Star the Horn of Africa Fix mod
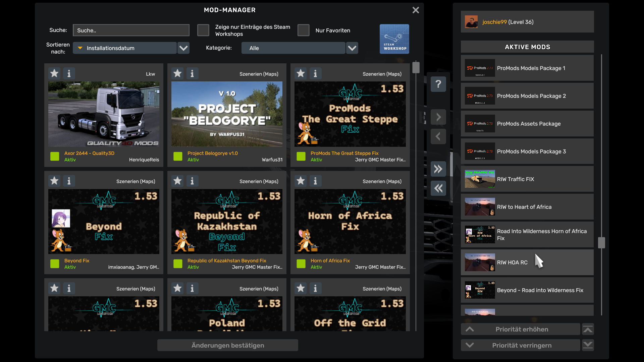The height and width of the screenshot is (362, 644). pyautogui.click(x=301, y=181)
